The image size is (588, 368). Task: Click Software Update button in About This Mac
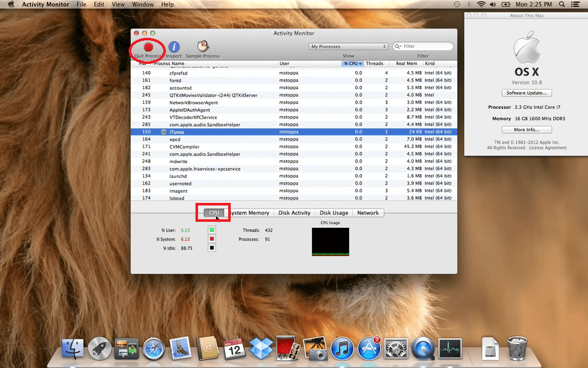pos(527,93)
